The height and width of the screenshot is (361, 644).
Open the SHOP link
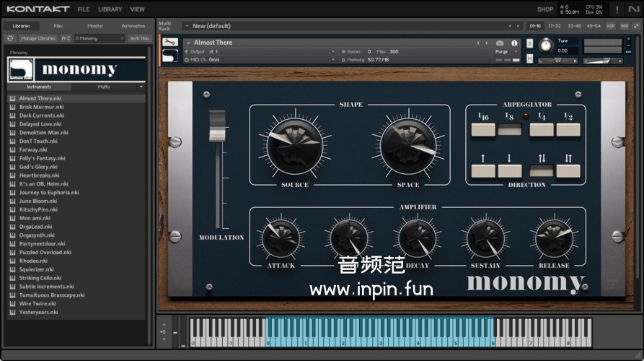pyautogui.click(x=545, y=9)
